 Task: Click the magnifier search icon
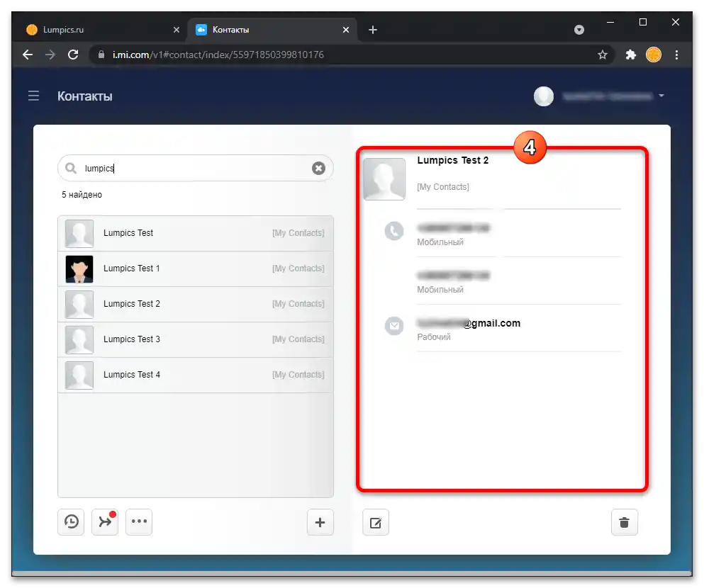[70, 168]
